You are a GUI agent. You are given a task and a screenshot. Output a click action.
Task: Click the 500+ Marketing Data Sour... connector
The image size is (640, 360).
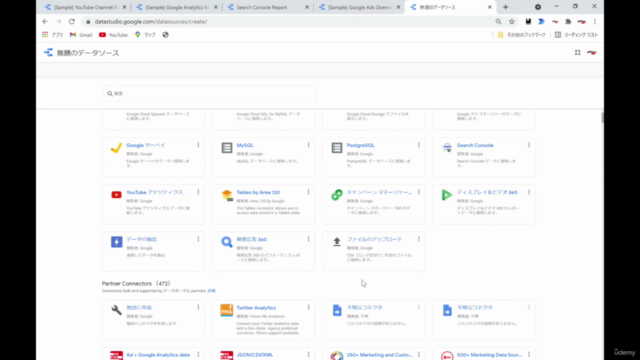coord(489,355)
